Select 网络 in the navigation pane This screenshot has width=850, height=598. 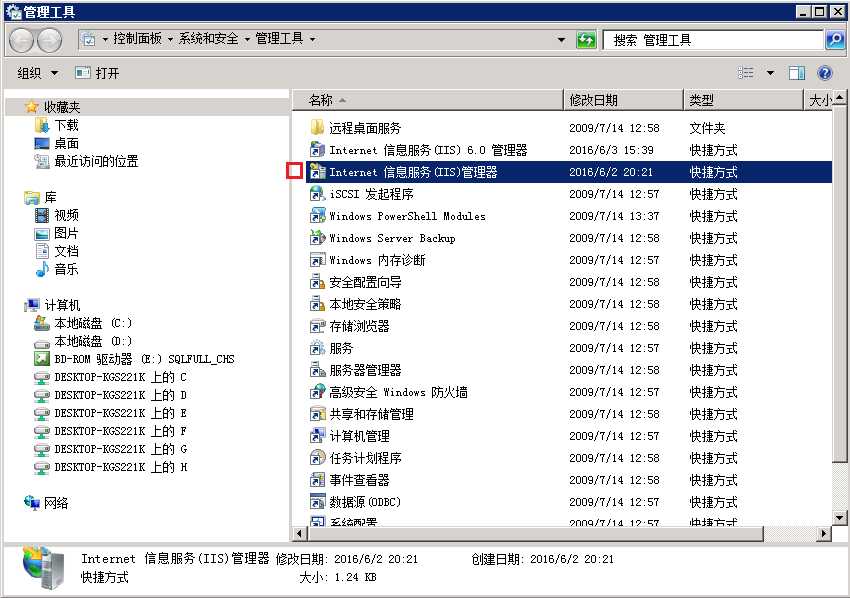coord(56,503)
